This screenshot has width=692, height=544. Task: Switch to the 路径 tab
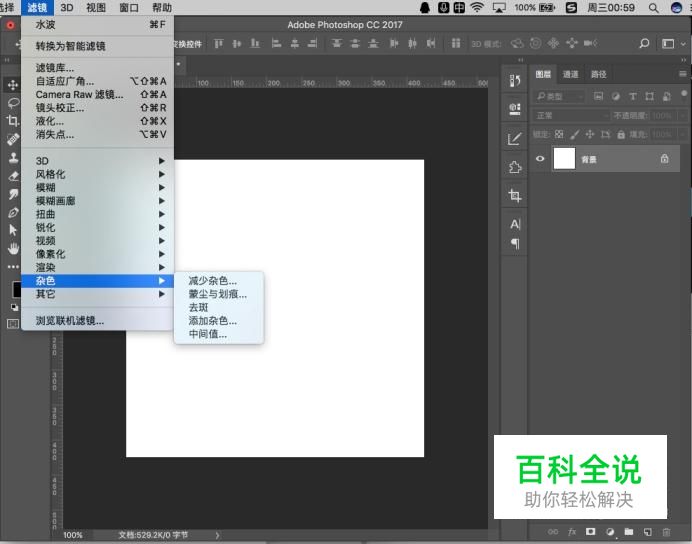(x=598, y=74)
